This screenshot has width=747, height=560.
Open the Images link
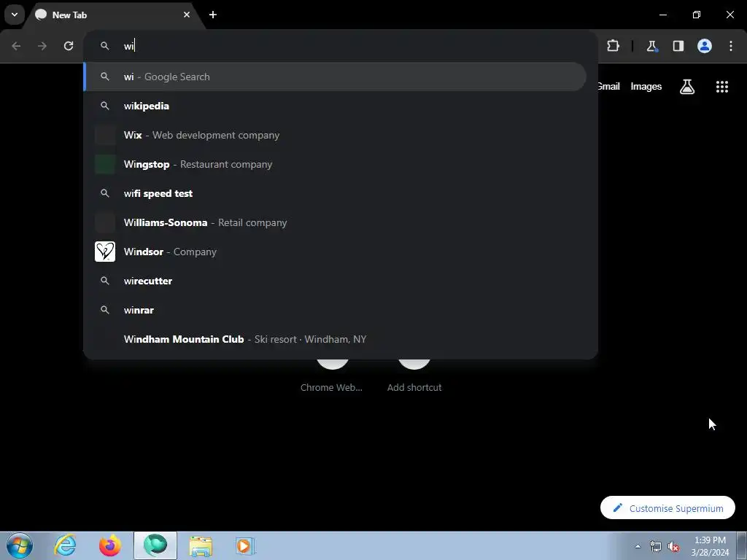[646, 86]
